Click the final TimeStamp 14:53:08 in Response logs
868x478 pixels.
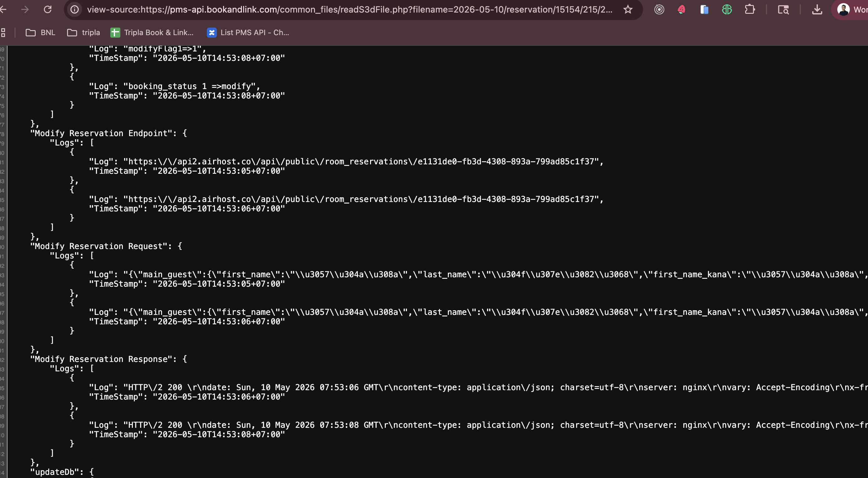[x=187, y=434]
